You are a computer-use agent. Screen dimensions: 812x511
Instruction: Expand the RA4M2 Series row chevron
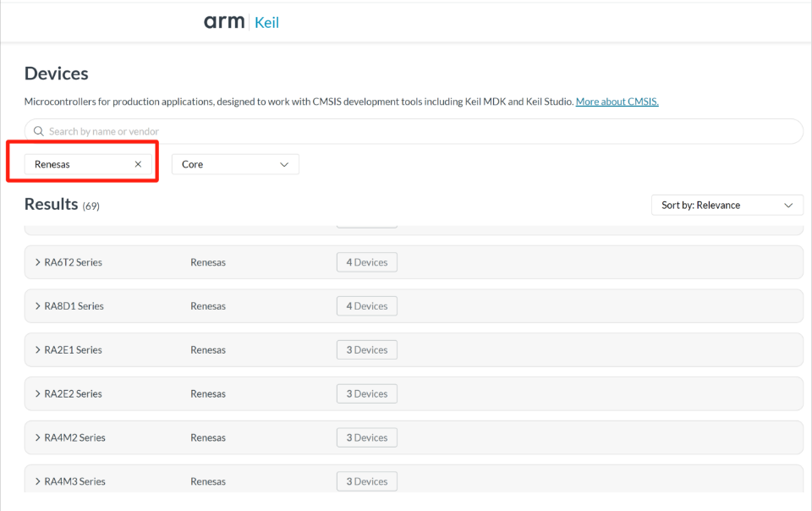[x=37, y=437]
